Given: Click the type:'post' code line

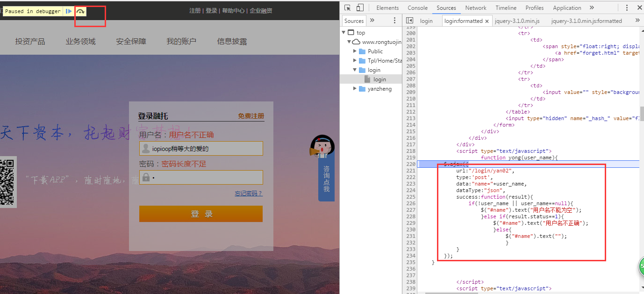Looking at the screenshot, I should coord(474,177).
